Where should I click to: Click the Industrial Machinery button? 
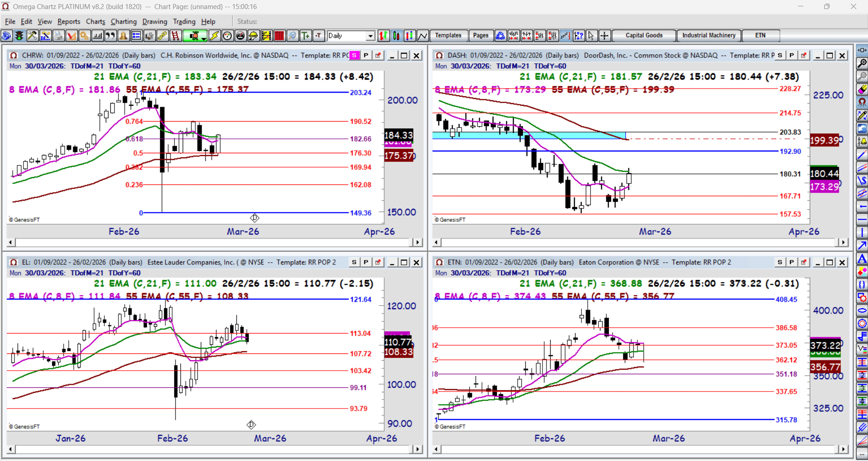708,35
